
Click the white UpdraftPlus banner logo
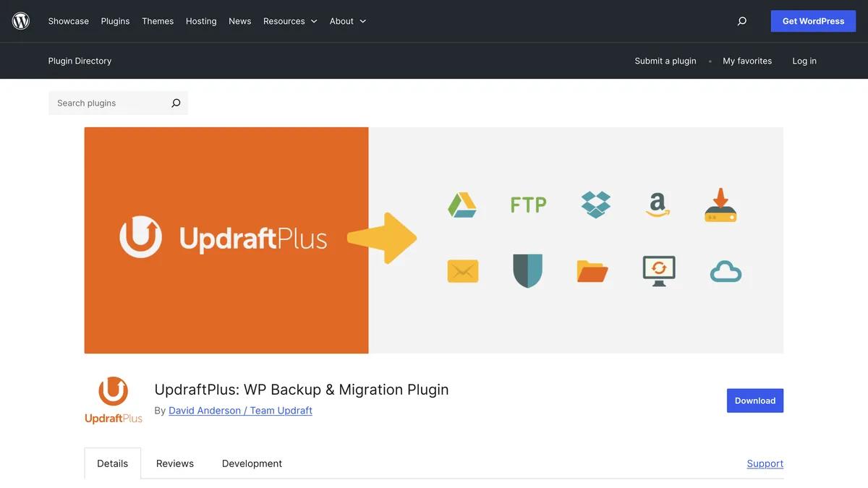coord(223,237)
